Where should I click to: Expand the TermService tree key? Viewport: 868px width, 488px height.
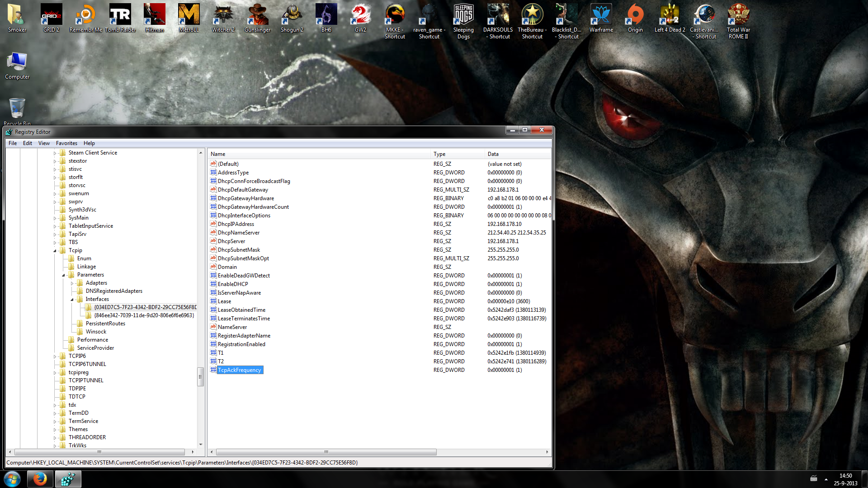(x=55, y=422)
